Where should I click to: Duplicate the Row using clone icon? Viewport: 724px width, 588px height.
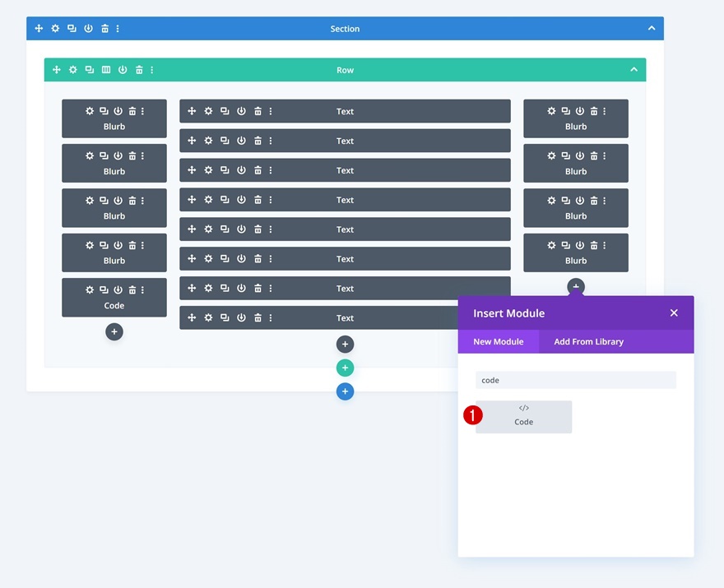pyautogui.click(x=90, y=70)
